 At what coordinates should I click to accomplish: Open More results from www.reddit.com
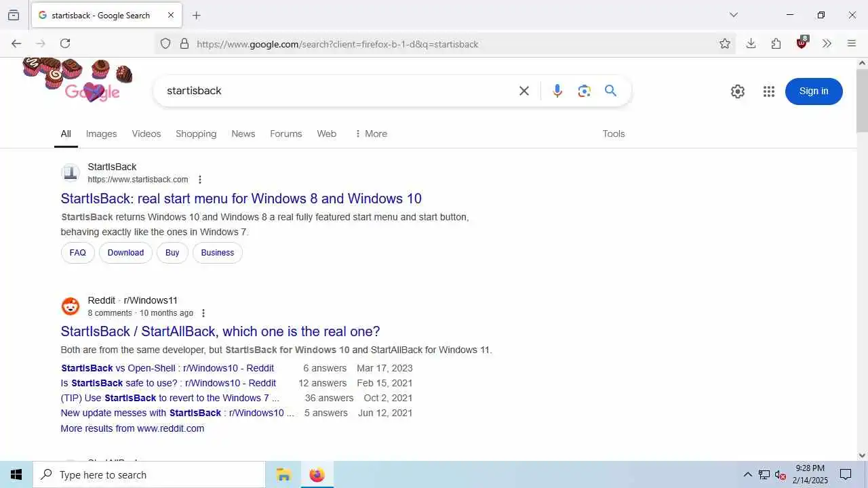132,428
